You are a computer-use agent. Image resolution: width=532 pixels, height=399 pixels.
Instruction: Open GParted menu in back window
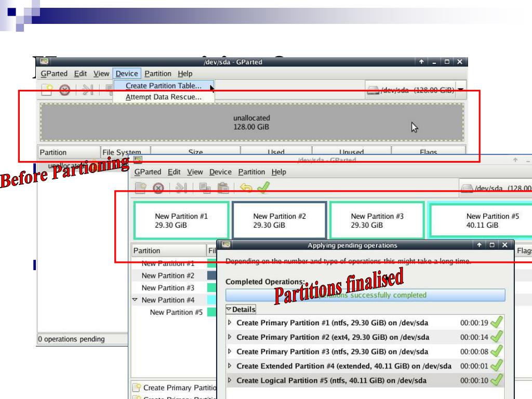[x=54, y=74]
